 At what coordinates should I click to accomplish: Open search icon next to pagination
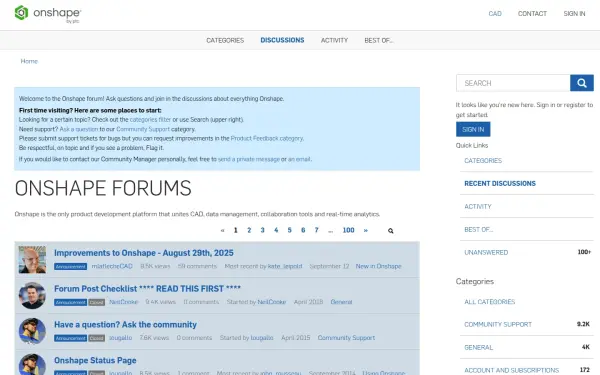pos(390,231)
